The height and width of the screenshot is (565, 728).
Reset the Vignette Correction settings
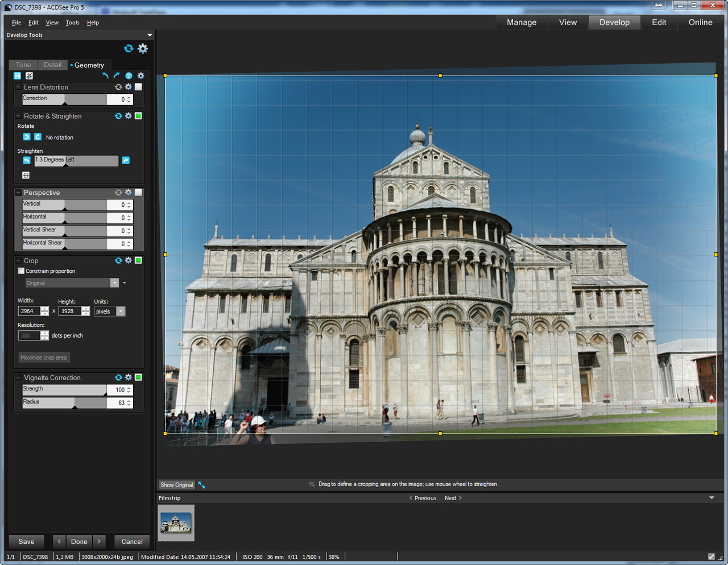[118, 377]
